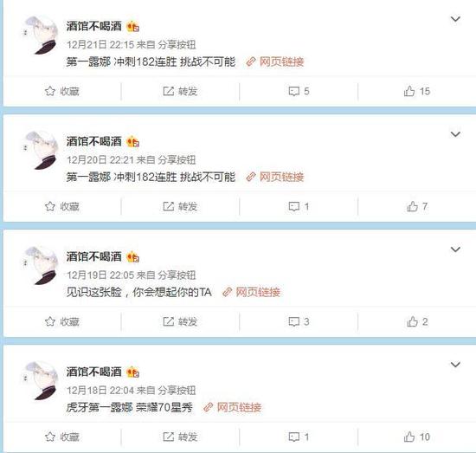
Task: Open comments on the Dec 21 post
Action: 299,91
